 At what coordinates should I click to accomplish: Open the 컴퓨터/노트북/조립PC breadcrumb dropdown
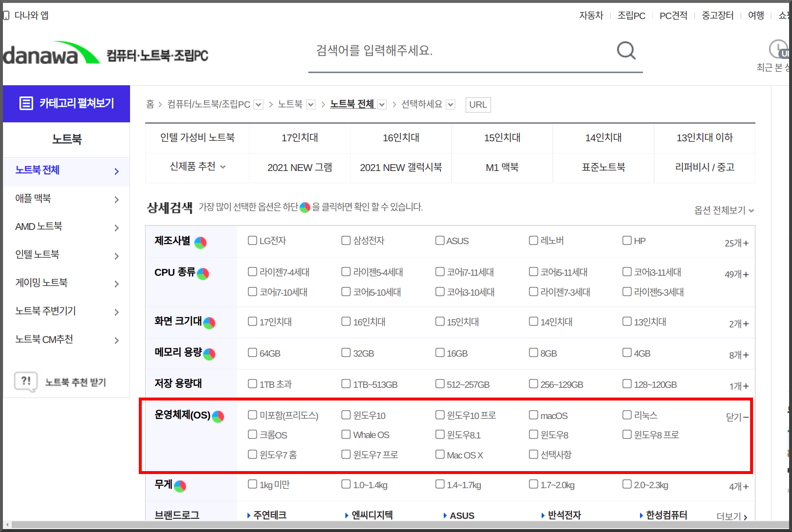pos(259,104)
